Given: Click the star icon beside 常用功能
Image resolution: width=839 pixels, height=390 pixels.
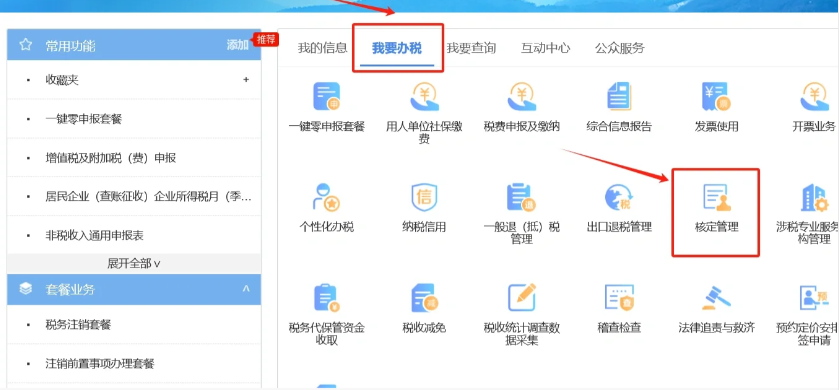Looking at the screenshot, I should (25, 45).
